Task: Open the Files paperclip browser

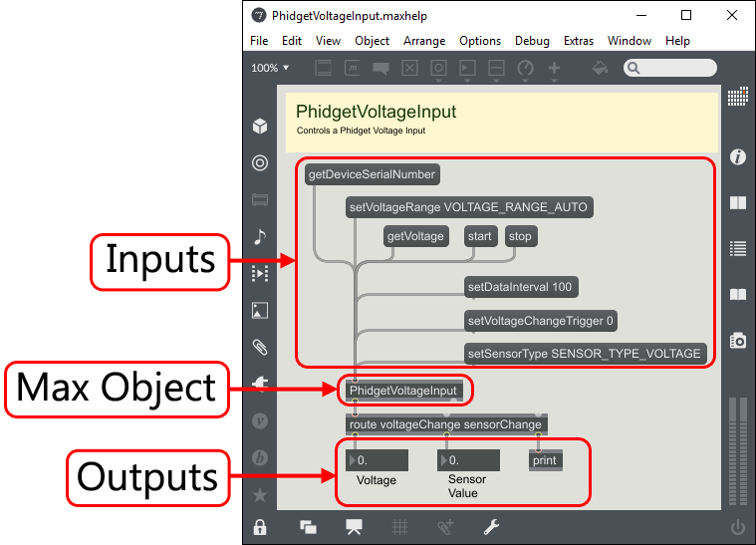Action: [x=260, y=347]
